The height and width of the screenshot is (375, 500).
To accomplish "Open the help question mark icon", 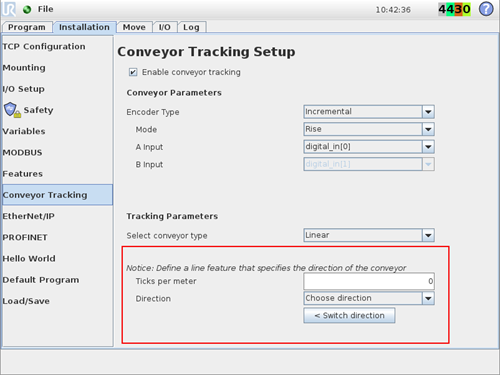I will [x=486, y=9].
